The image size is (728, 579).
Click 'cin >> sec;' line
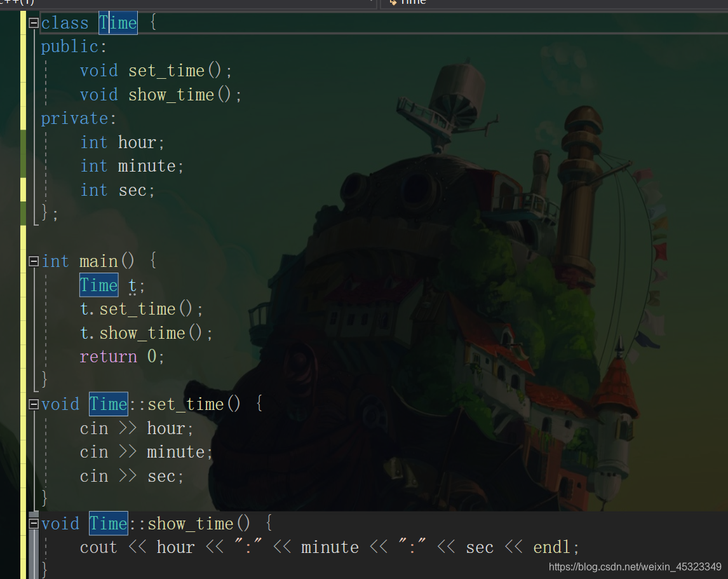click(x=131, y=476)
